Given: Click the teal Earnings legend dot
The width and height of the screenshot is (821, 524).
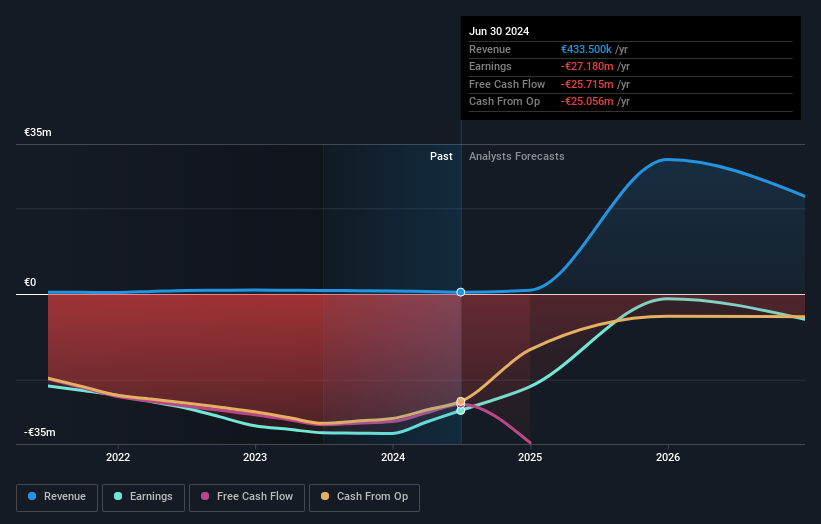Looking at the screenshot, I should click(x=118, y=496).
